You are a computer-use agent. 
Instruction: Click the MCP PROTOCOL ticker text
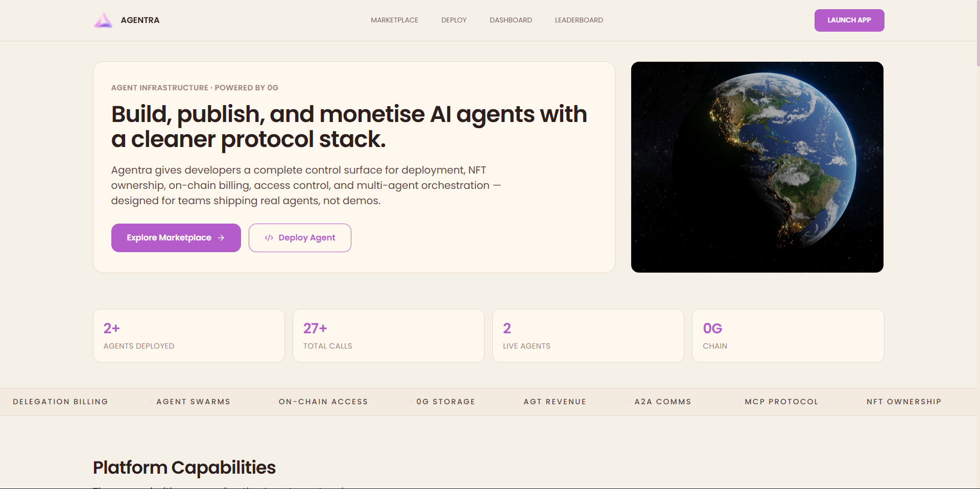tap(781, 402)
